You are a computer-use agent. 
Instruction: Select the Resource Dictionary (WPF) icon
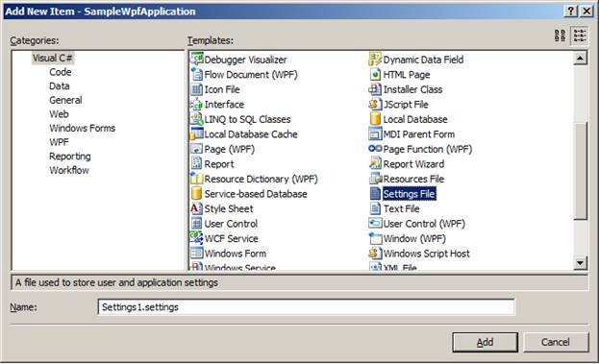196,179
